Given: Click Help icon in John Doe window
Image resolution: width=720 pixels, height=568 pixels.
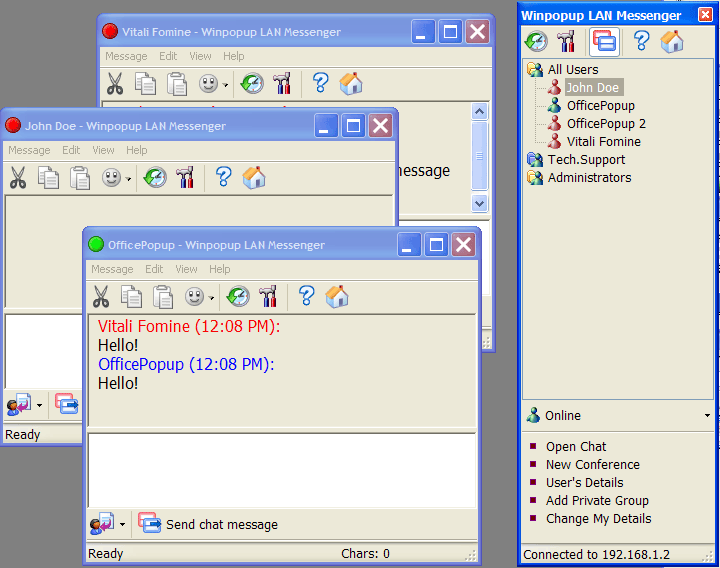Looking at the screenshot, I should tap(223, 177).
